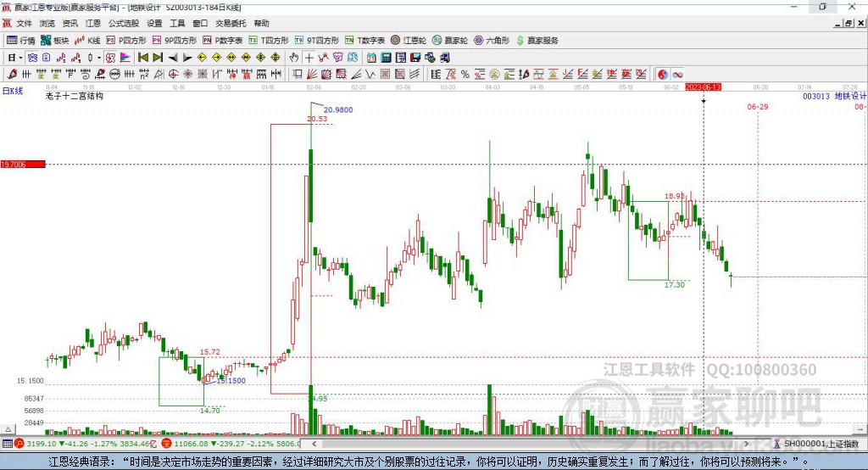Viewport: 868px width, 470px height.
Task: Open the 板块 sector view
Action: coord(55,41)
